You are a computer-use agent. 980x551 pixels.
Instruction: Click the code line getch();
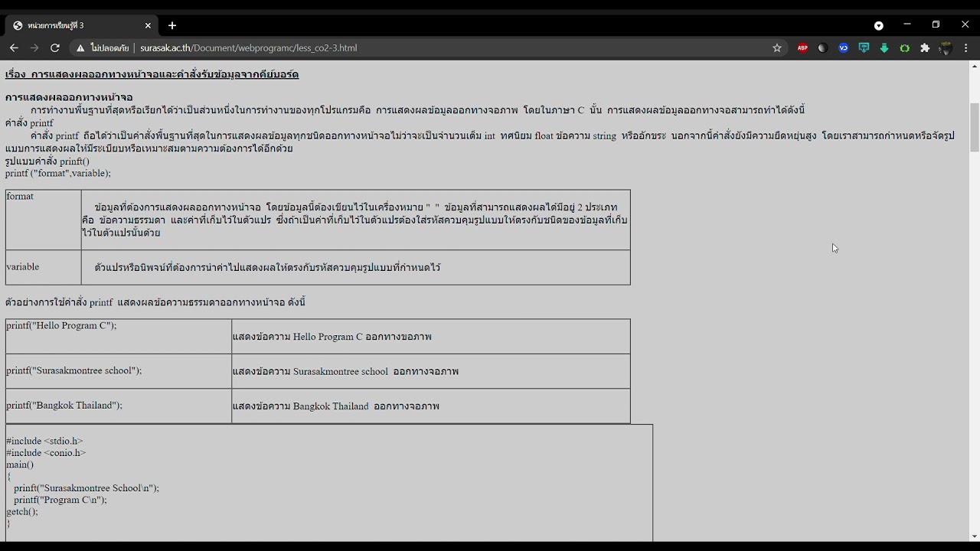click(x=22, y=511)
